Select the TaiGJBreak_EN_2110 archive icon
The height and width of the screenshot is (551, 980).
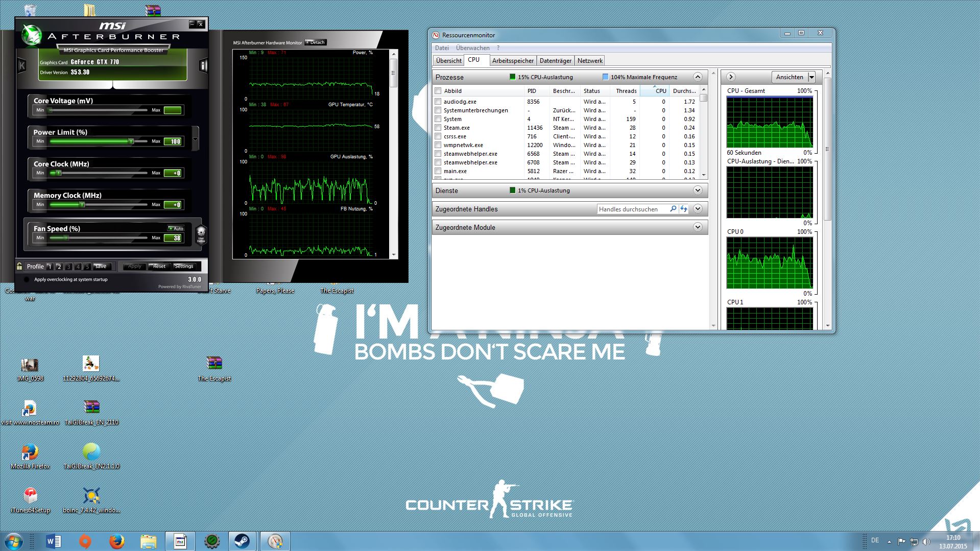point(91,413)
